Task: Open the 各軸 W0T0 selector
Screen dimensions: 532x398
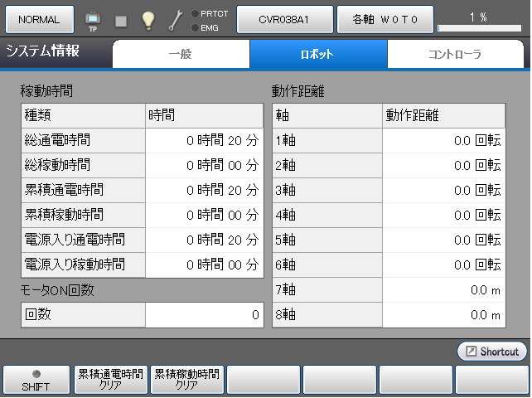Action: point(384,19)
